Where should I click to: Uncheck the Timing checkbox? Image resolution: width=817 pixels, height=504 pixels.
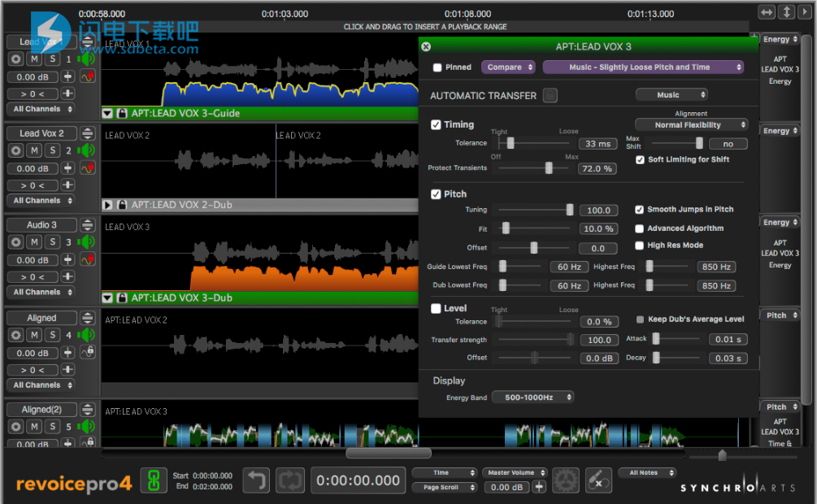(x=436, y=124)
